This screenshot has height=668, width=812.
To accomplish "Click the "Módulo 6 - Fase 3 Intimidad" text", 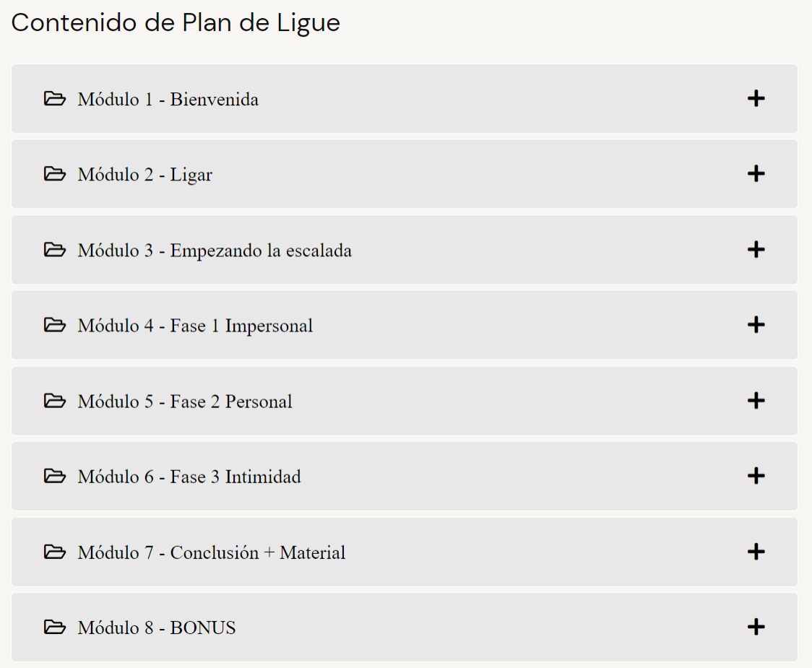I will click(x=189, y=477).
